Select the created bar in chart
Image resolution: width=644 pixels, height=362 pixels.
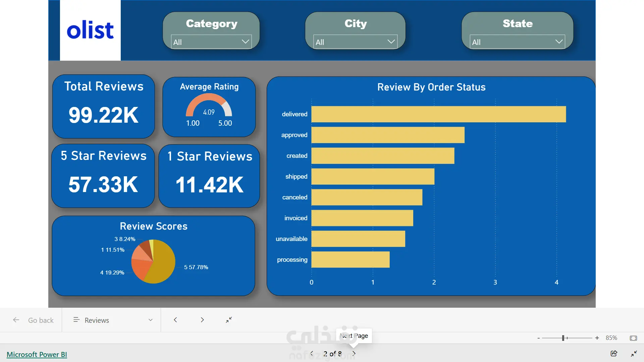383,156
